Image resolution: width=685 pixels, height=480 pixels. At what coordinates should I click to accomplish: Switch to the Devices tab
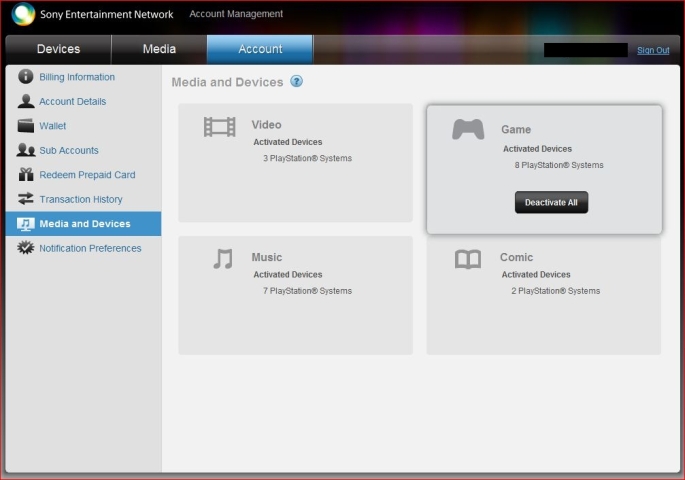click(59, 49)
